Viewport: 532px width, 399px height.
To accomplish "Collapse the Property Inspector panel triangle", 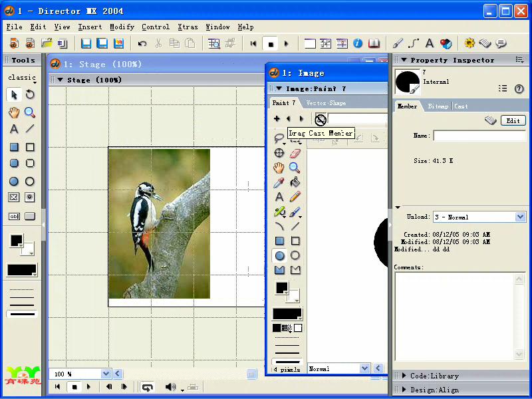I will click(404, 60).
